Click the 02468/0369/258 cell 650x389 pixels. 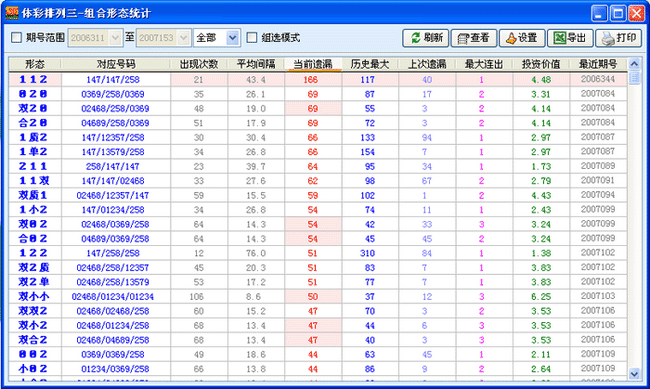click(x=115, y=224)
